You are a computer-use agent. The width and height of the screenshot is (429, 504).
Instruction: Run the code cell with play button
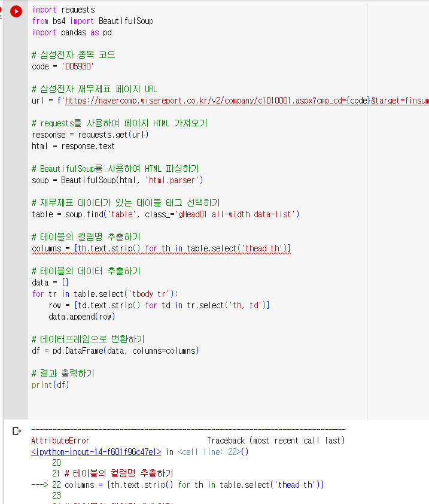pos(16,11)
